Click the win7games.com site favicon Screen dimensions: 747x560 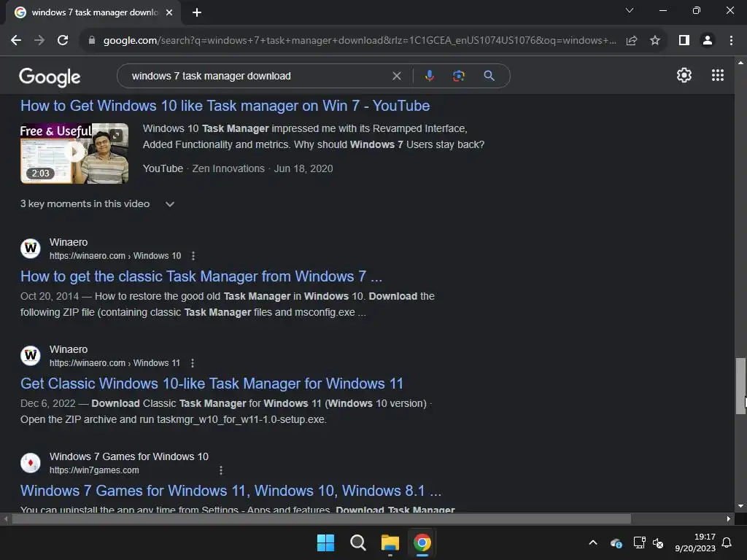[x=31, y=463]
